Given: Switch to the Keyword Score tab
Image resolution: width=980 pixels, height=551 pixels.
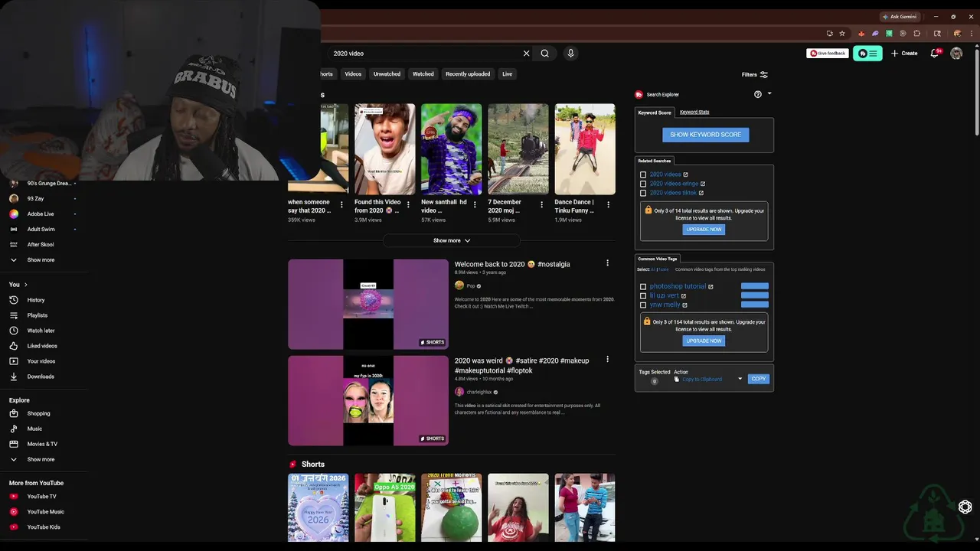Looking at the screenshot, I should click(655, 112).
